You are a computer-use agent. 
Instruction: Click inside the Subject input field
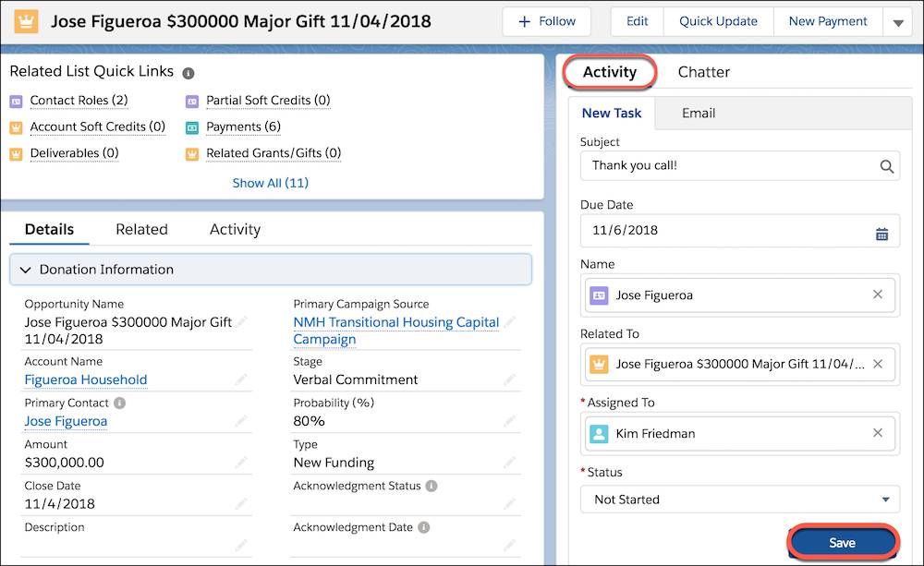click(x=711, y=165)
